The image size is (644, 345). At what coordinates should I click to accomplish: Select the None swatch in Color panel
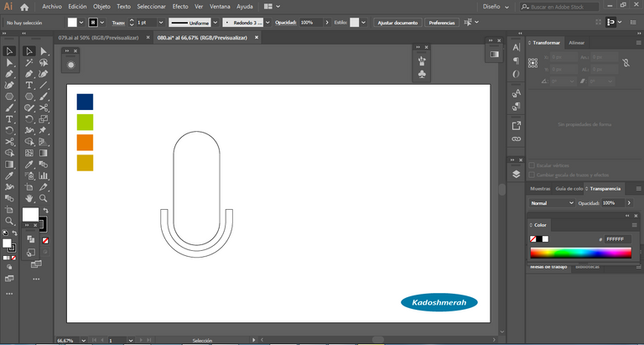[532, 239]
